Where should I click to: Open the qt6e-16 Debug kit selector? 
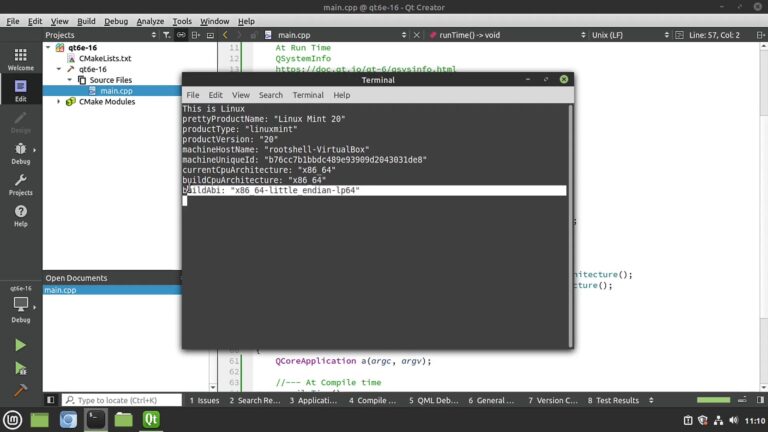point(21,304)
